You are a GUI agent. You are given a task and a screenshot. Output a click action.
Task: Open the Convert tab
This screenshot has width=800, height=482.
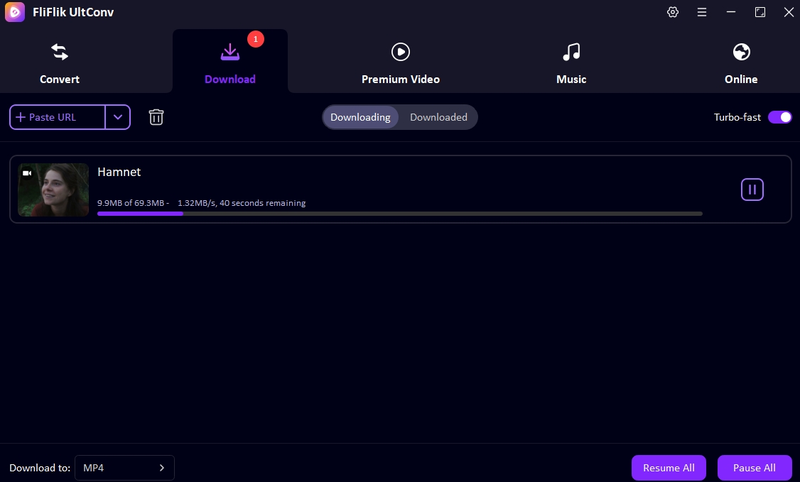[x=59, y=63]
